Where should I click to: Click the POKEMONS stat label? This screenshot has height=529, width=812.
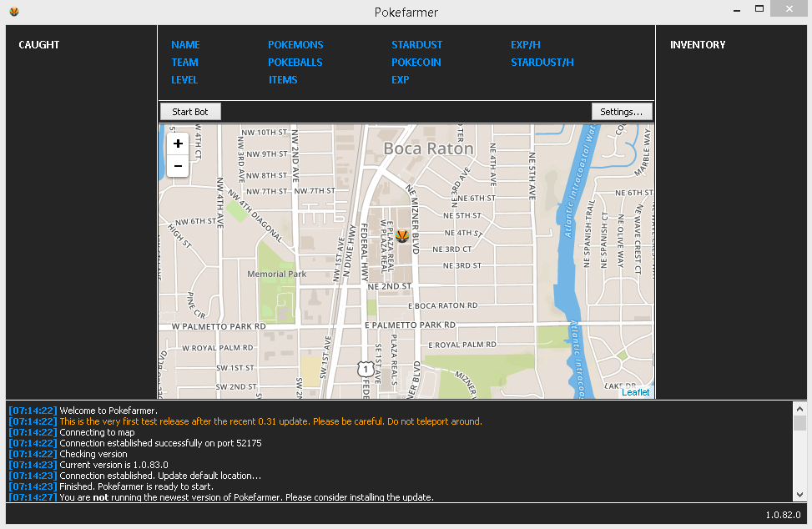pos(295,45)
